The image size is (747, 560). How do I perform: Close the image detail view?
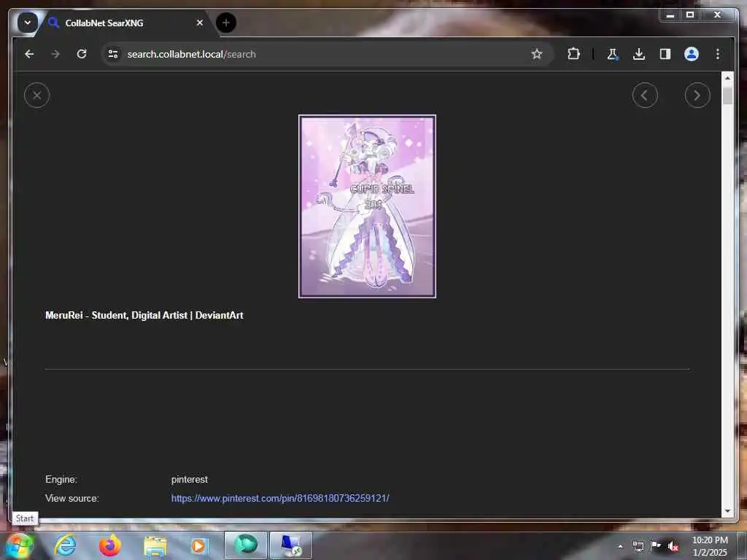pos(36,96)
